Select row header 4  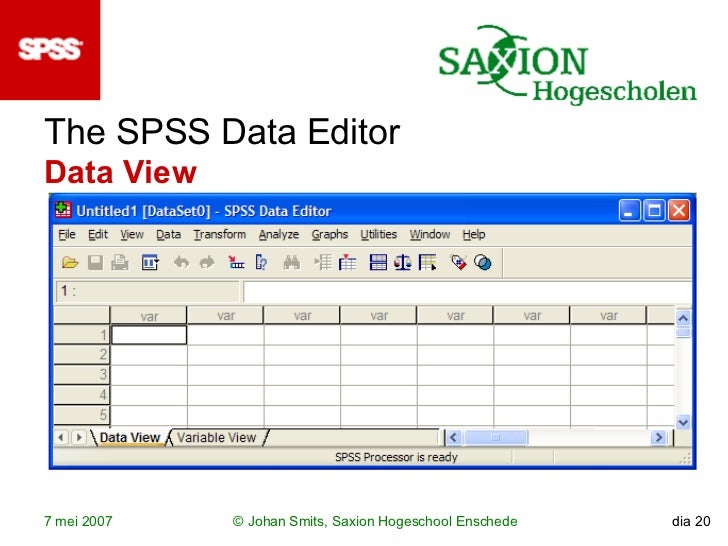tap(82, 395)
